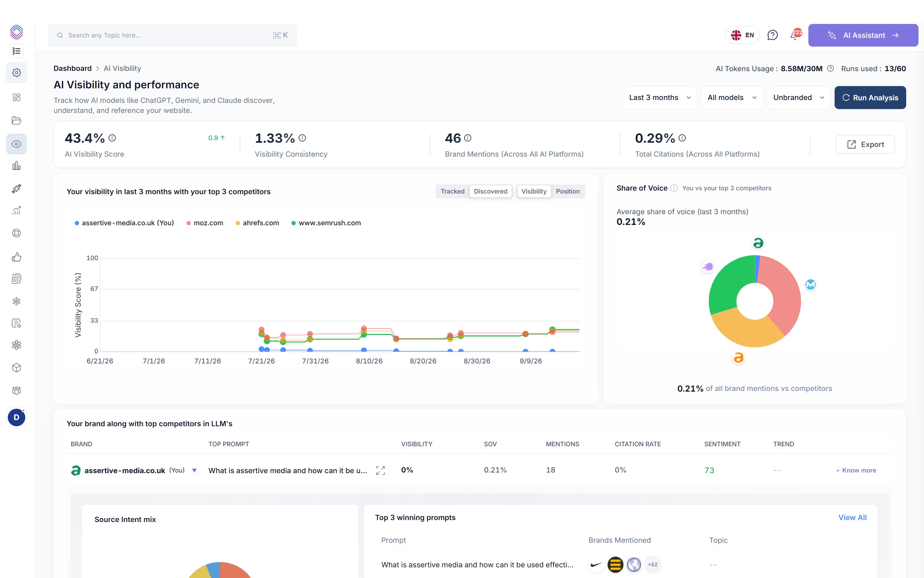The height and width of the screenshot is (578, 924).
Task: Switch chart to Tracked prompts
Action: [452, 191]
